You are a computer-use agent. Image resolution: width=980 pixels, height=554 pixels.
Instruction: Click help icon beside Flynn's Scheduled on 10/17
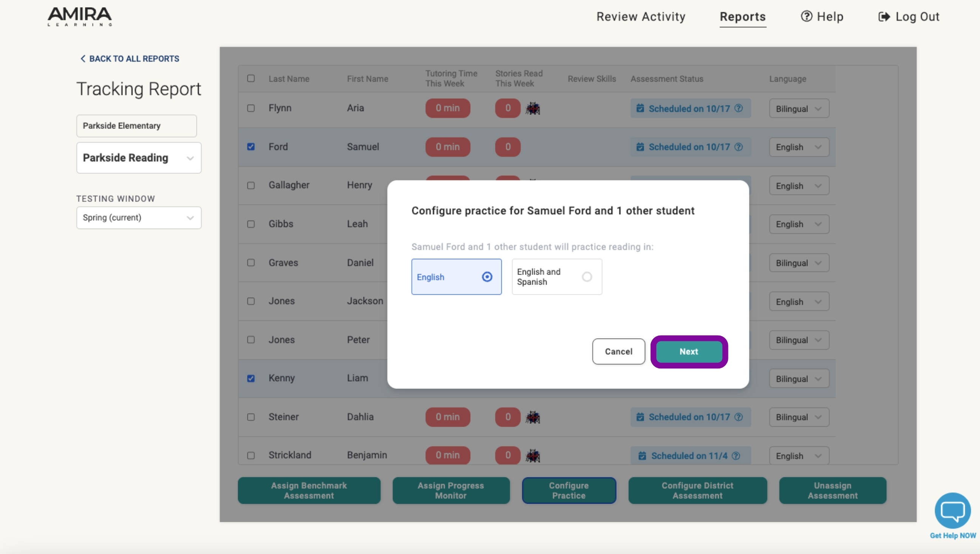(739, 108)
